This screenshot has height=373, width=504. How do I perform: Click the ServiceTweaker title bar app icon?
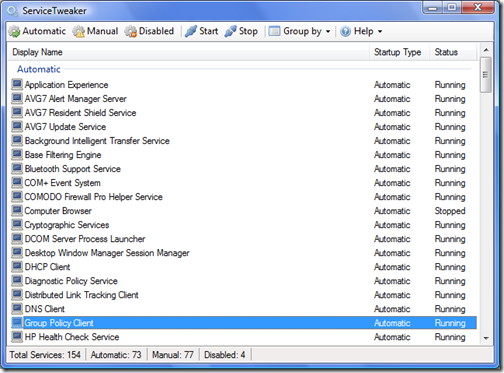(13, 11)
